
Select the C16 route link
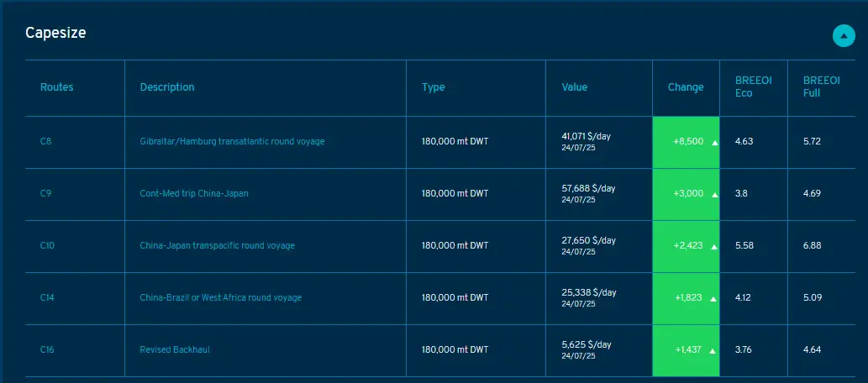[48, 349]
